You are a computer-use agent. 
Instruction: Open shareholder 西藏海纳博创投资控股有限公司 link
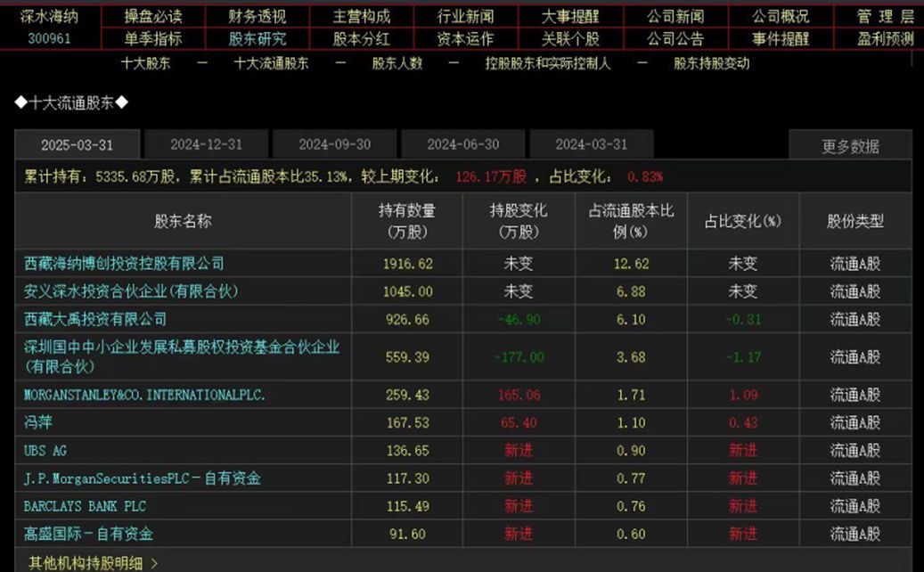(x=125, y=264)
